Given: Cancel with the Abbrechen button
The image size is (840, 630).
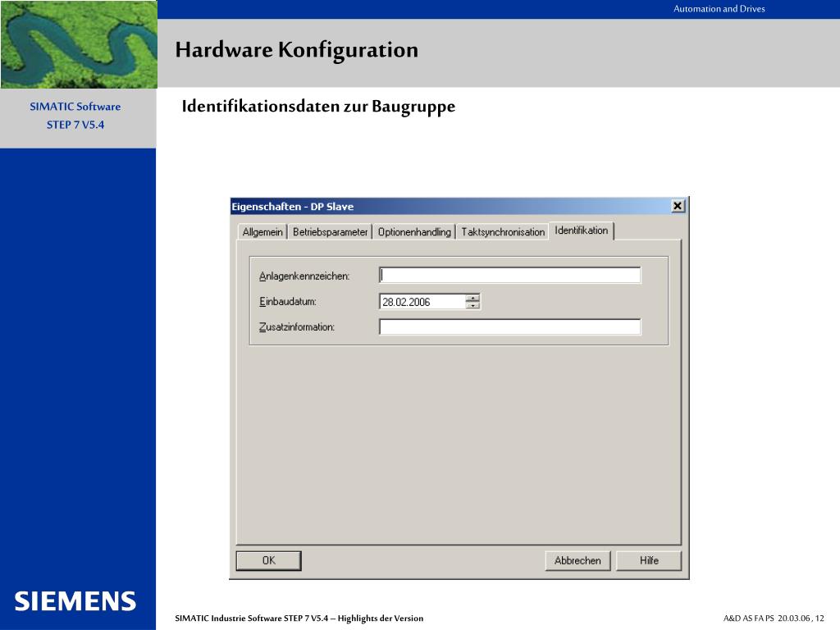Looking at the screenshot, I should (x=577, y=560).
